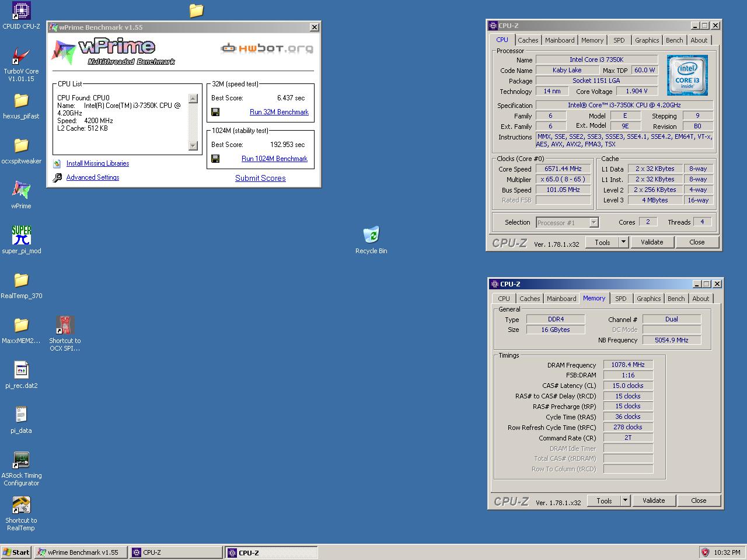Run the 32M Benchmark link
747x560 pixels.
pyautogui.click(x=279, y=112)
